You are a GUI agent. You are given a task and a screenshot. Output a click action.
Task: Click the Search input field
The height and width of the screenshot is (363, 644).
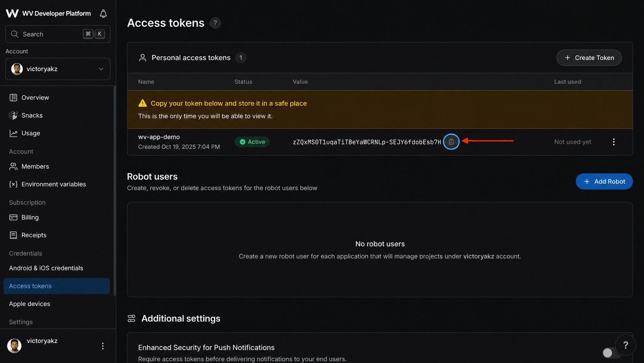pyautogui.click(x=58, y=34)
